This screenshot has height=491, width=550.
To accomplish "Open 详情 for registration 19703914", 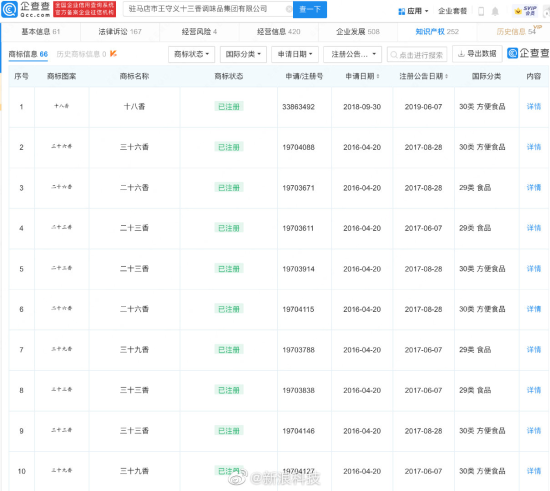I will 534,269.
